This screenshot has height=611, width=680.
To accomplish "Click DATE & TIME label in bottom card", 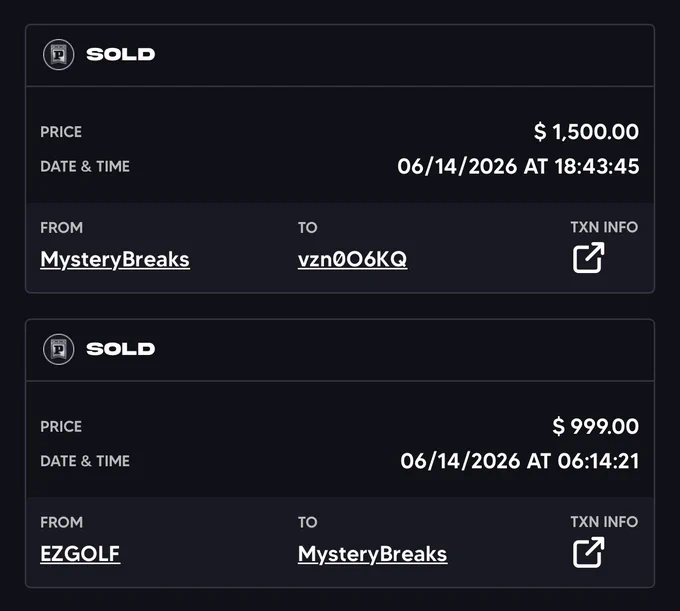I will click(85, 461).
